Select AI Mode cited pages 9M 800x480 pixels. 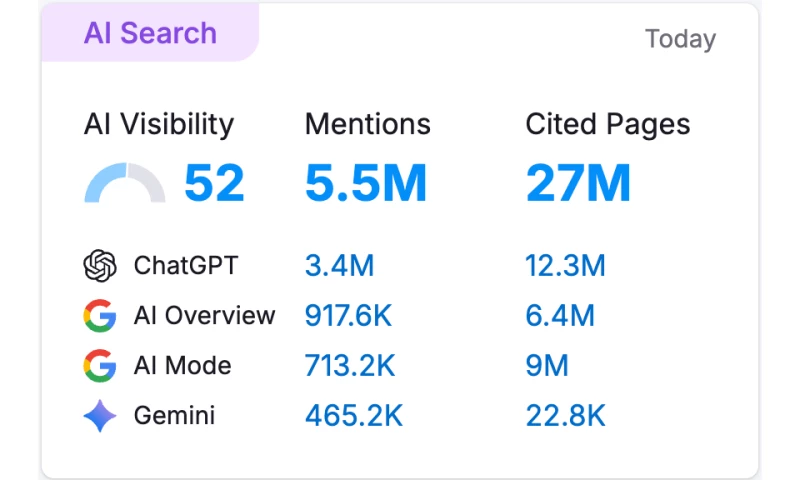pos(547,366)
